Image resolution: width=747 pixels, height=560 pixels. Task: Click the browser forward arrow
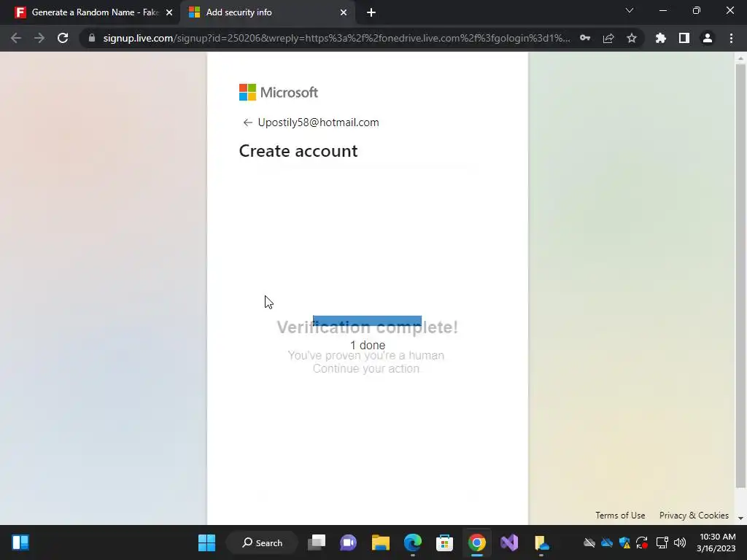point(39,38)
